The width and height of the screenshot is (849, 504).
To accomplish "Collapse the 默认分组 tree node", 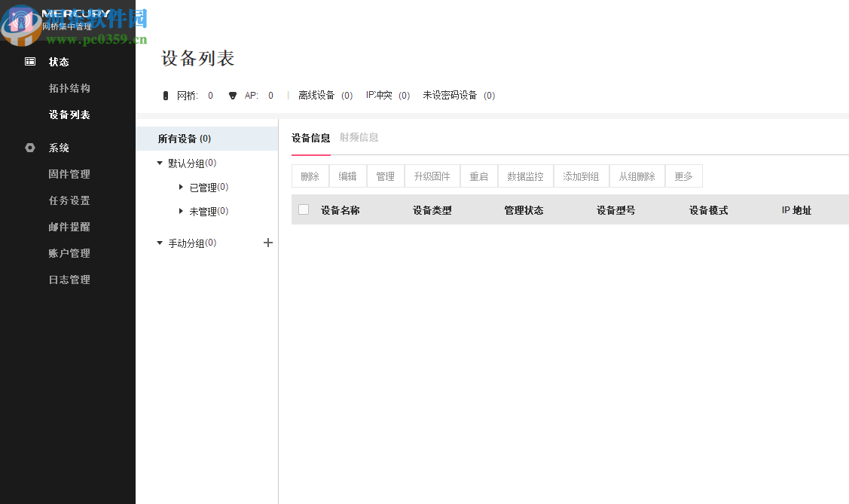I will (x=160, y=162).
